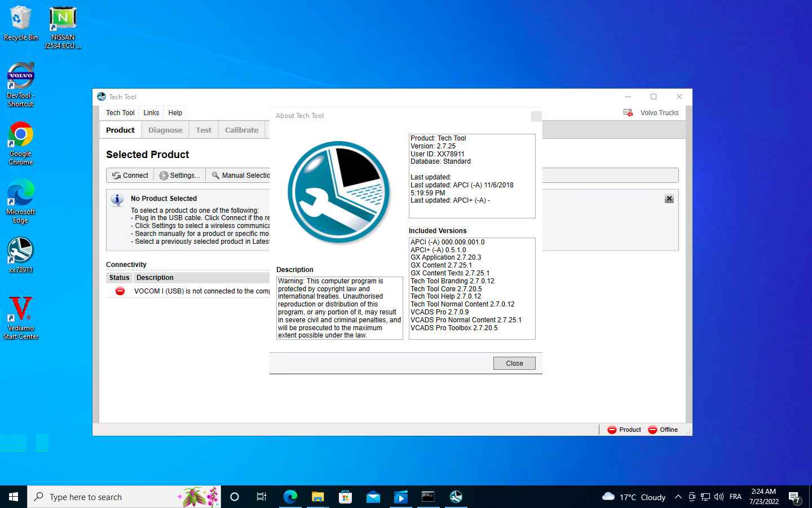Click the taskbar search box
The image size is (812, 508).
click(x=124, y=497)
